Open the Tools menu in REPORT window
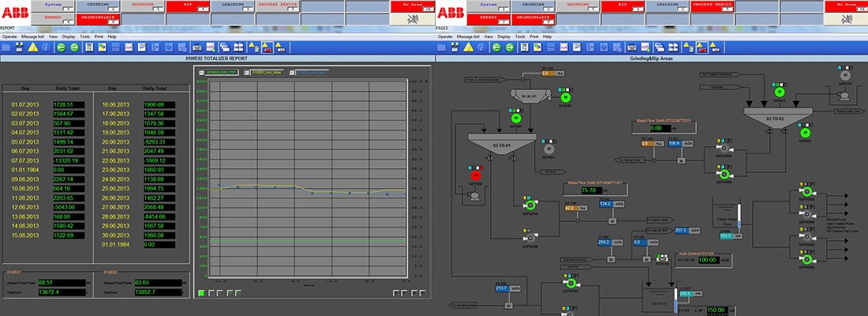 [x=86, y=36]
